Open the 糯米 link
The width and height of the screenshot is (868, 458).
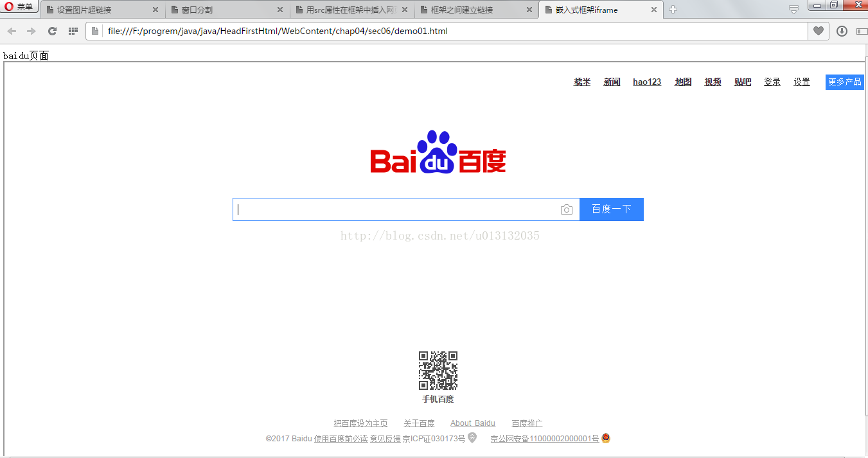(582, 82)
